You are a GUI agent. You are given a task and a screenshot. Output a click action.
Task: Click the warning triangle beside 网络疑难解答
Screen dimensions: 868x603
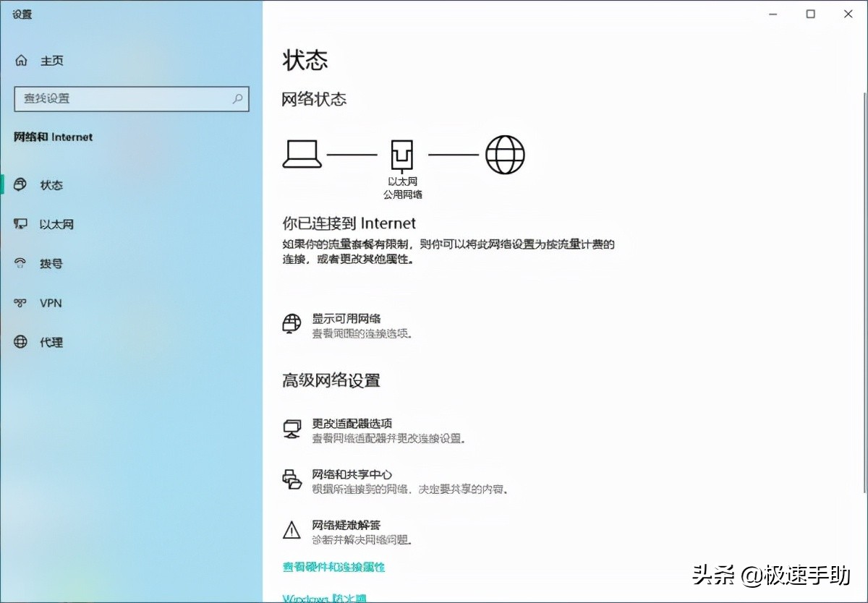pyautogui.click(x=292, y=531)
